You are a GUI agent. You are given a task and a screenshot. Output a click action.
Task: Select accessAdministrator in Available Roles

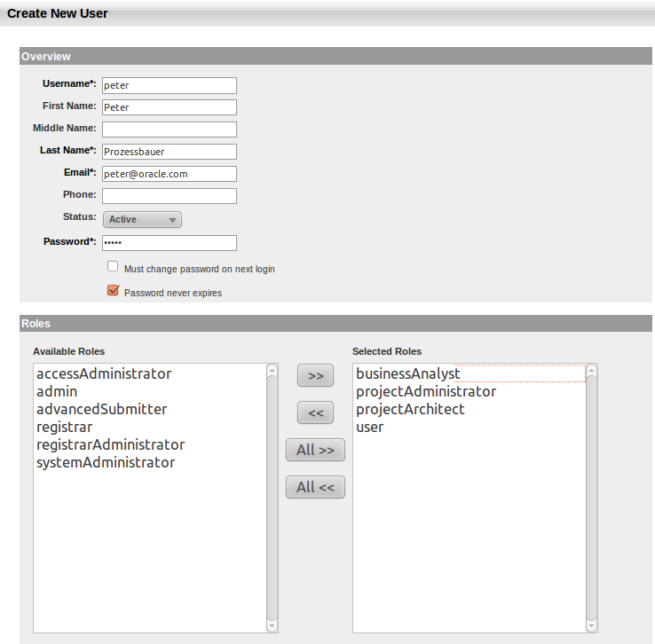pyautogui.click(x=150, y=373)
